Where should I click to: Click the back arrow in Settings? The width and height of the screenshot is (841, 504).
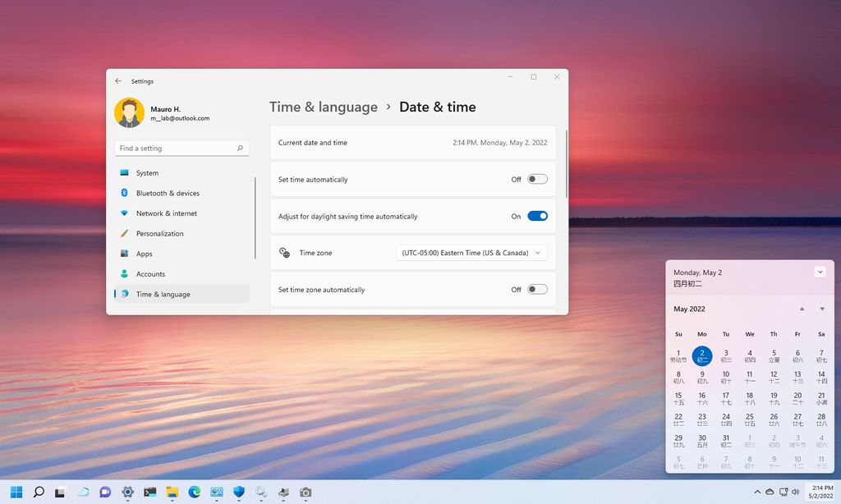click(118, 81)
